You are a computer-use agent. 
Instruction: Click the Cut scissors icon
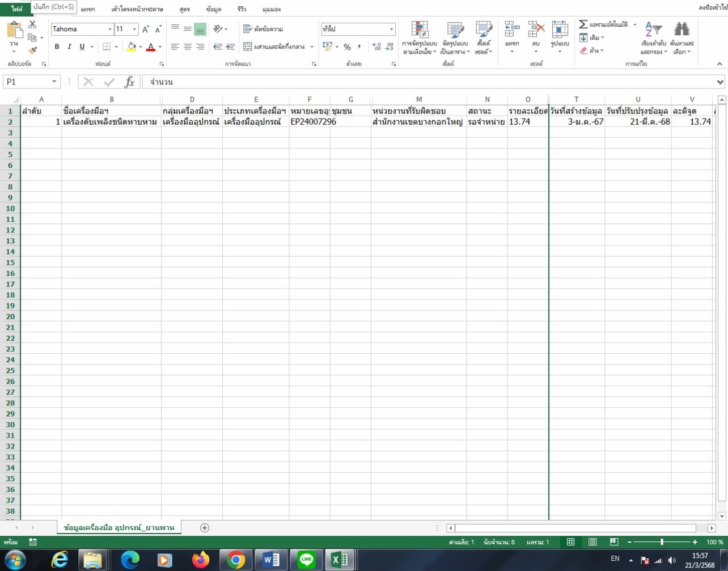(32, 24)
